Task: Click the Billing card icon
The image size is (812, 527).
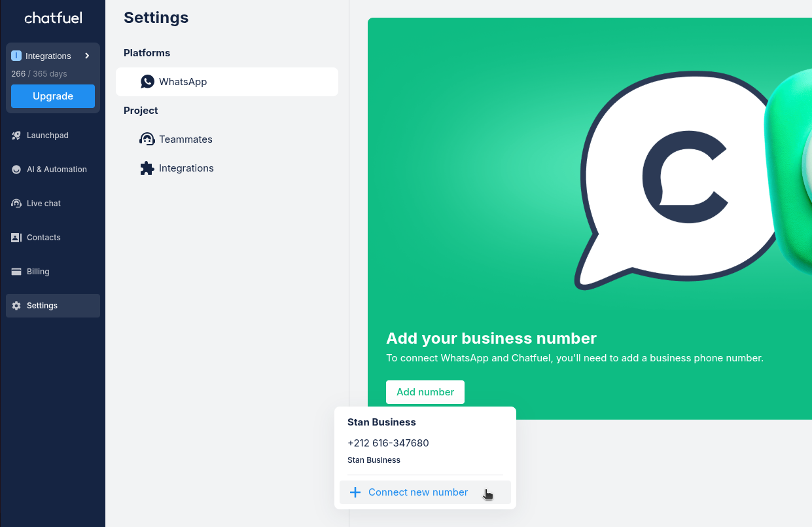Action: coord(16,272)
